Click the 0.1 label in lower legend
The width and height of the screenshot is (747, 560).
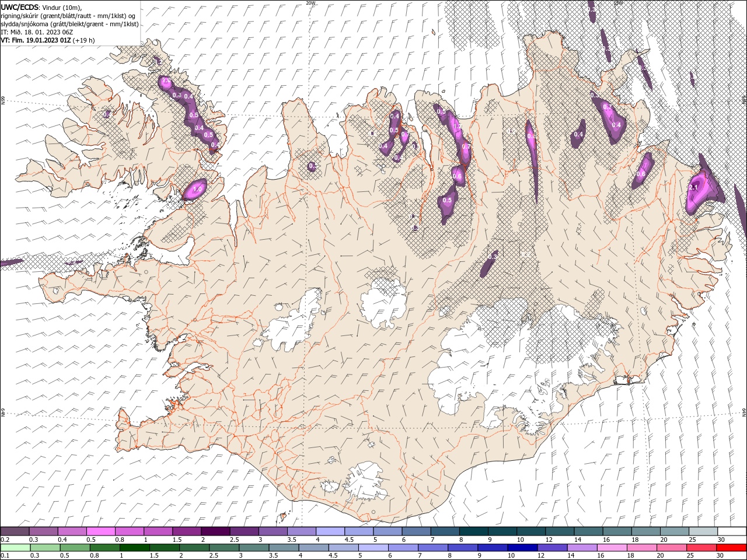pos(5,556)
